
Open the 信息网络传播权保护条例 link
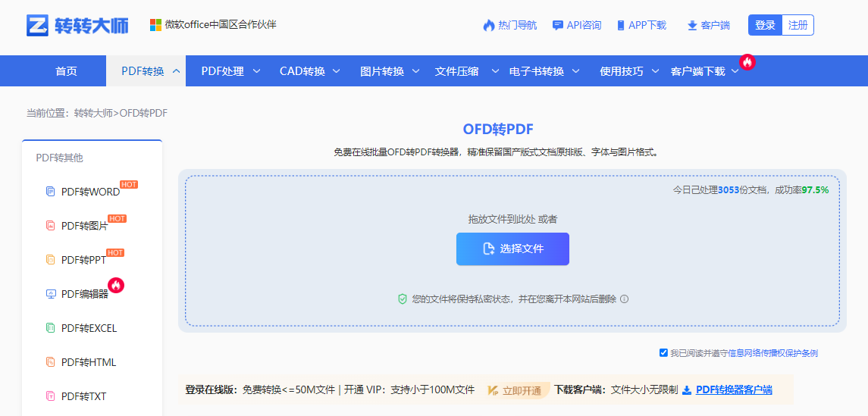point(773,353)
